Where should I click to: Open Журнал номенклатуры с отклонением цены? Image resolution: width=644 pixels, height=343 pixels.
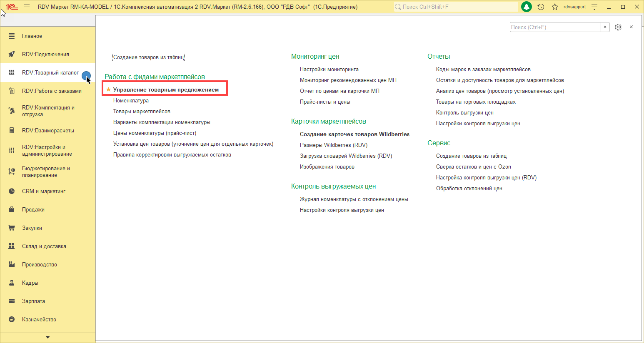tap(354, 199)
